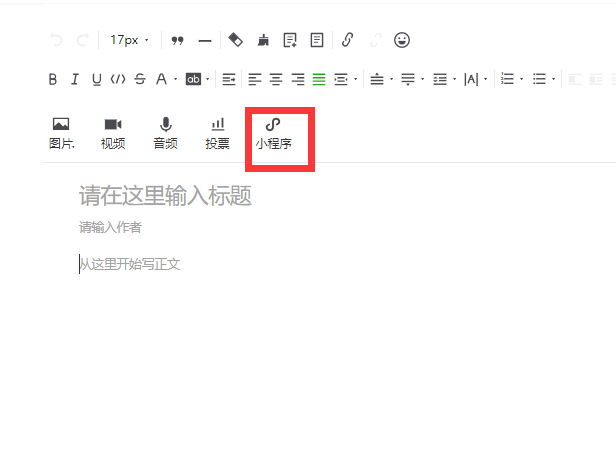
Task: Open the emoji smiley picker
Action: pyautogui.click(x=402, y=40)
